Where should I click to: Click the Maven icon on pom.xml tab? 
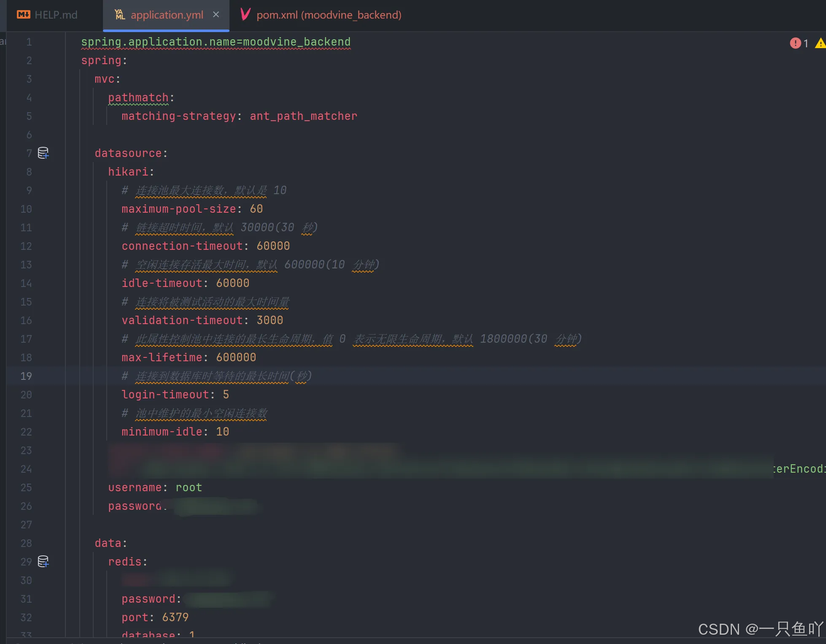[x=245, y=15]
